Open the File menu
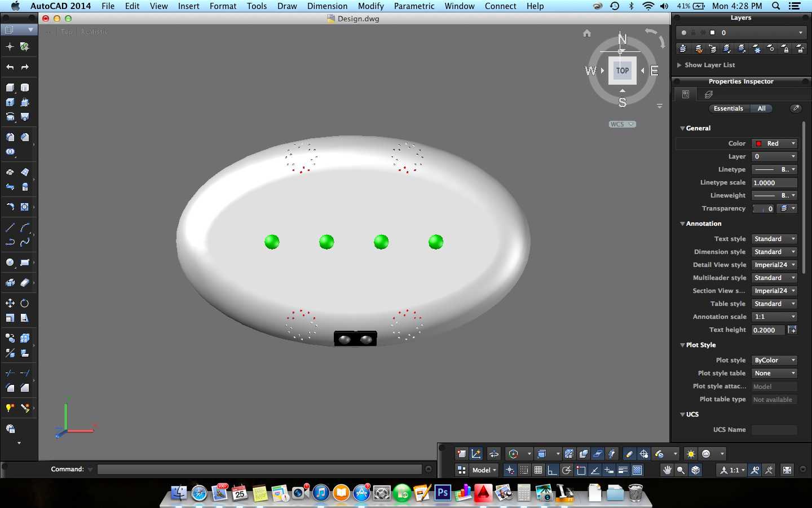This screenshot has width=812, height=508. point(108,6)
